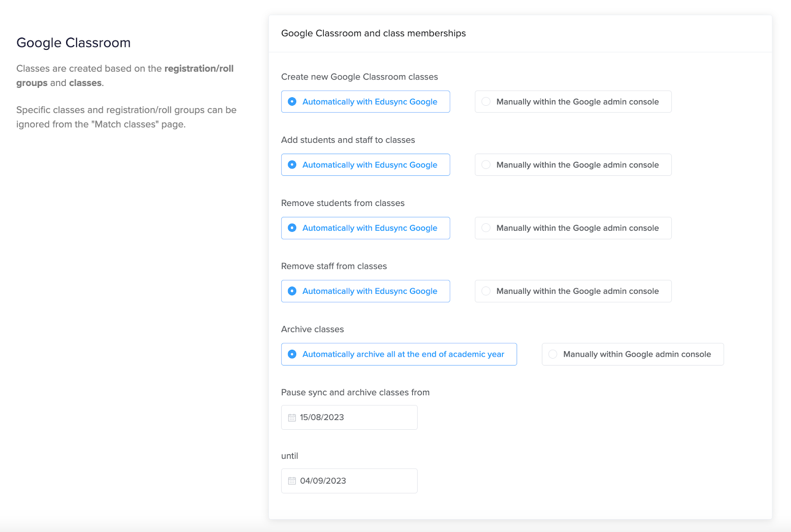Set Remove students from classes to Manually
Viewport: 791px width, 532px height.
point(573,228)
